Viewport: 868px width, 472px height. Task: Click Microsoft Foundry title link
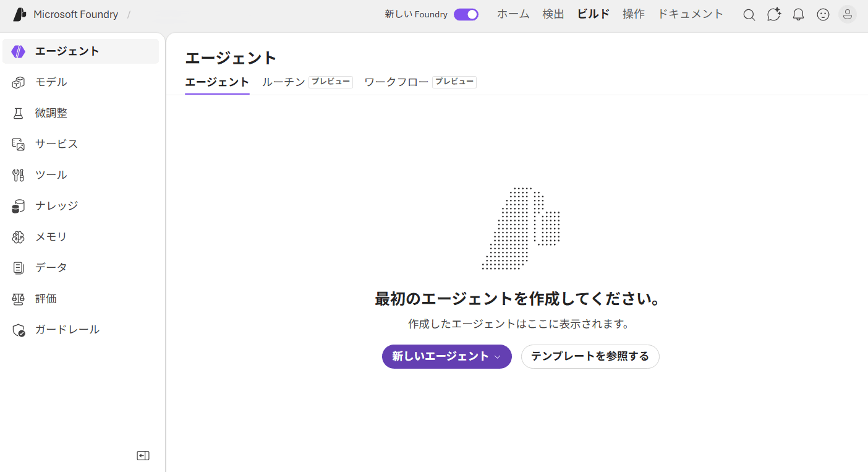75,14
